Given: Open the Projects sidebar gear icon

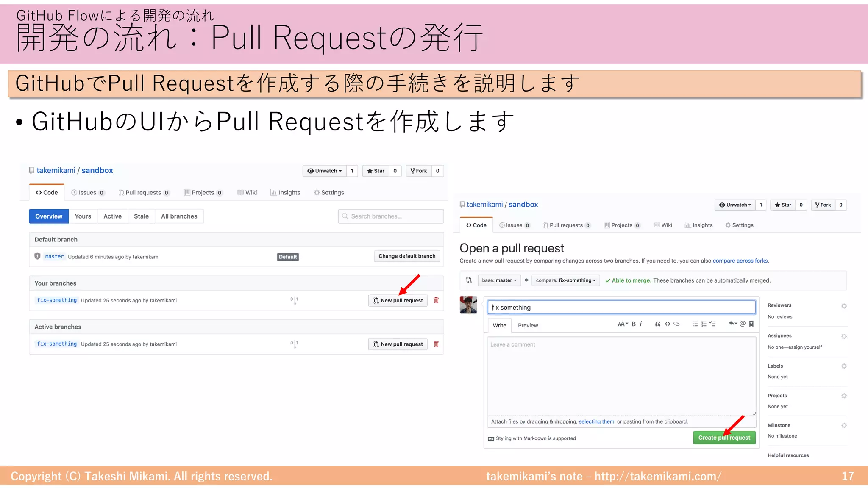Looking at the screenshot, I should (844, 396).
